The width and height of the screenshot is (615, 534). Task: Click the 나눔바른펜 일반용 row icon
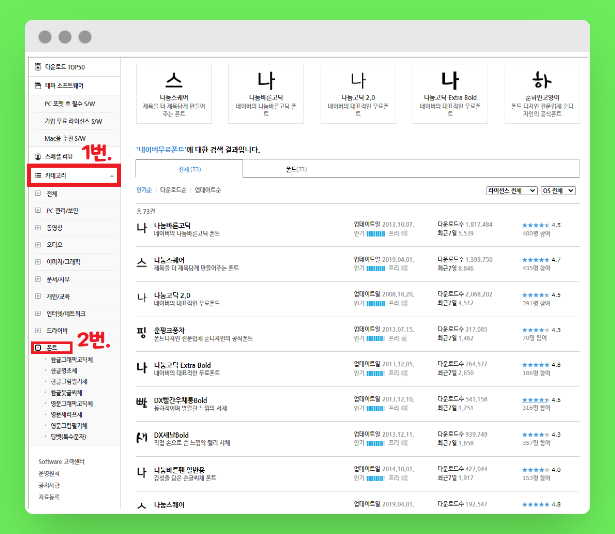tap(142, 473)
